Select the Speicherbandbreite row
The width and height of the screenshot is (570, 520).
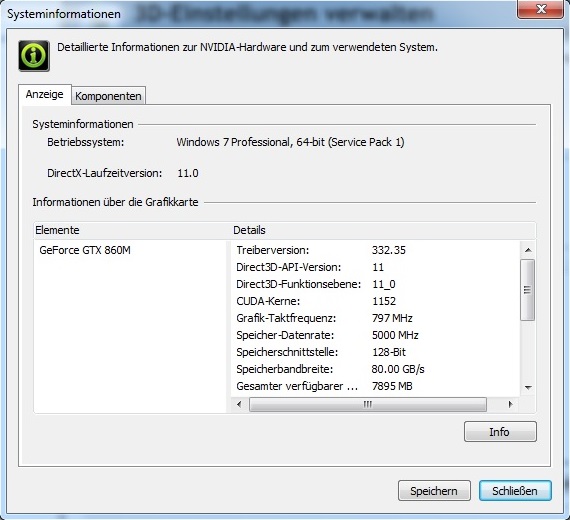click(375, 369)
